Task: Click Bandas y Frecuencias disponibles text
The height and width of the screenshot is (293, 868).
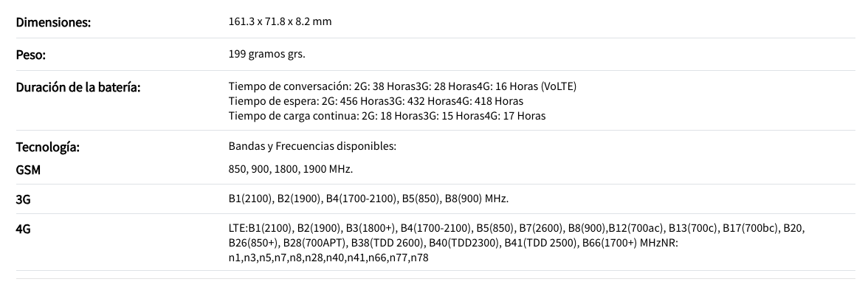Action: coord(312,146)
